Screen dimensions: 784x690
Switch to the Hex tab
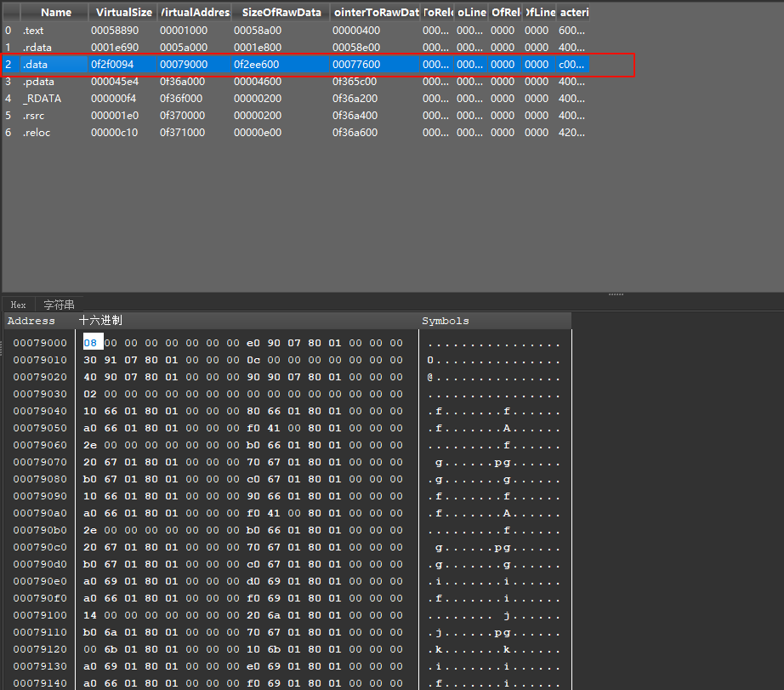[x=19, y=305]
